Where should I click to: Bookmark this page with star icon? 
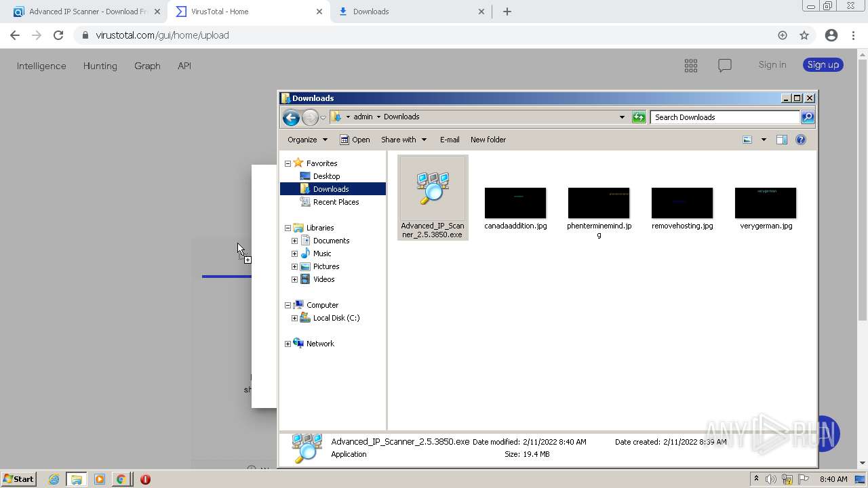[804, 35]
